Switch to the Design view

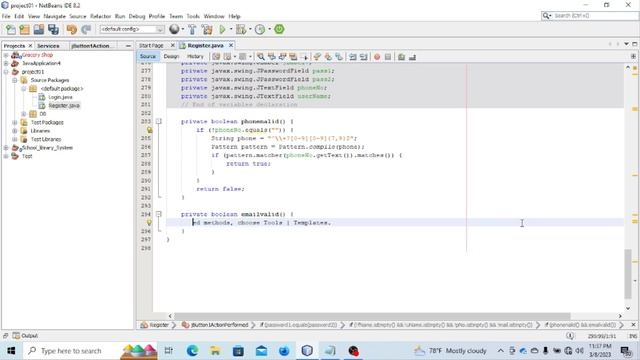pyautogui.click(x=171, y=56)
